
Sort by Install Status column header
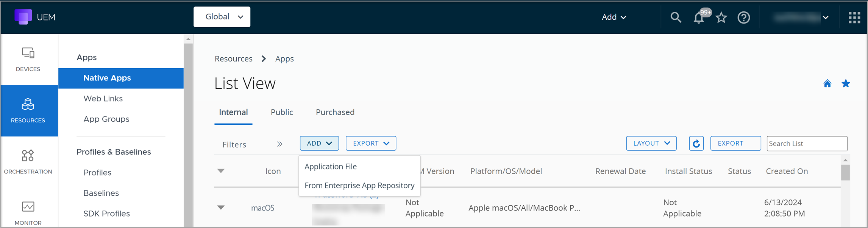[688, 171]
